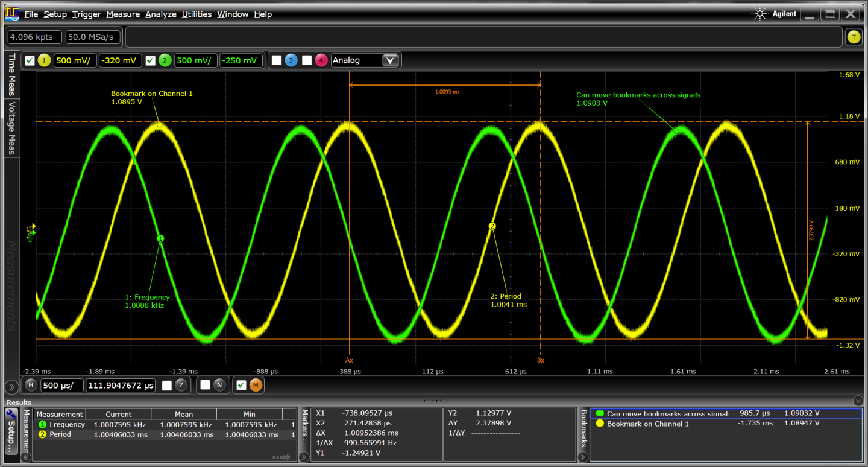Click the yellow channel 1 round button
This screenshot has height=467, width=868.
[44, 60]
